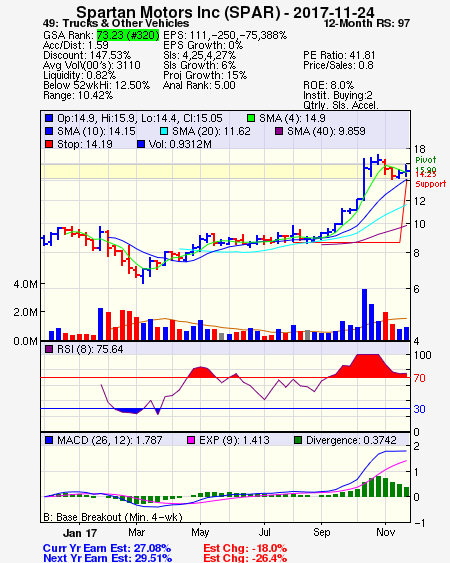The image size is (450, 563).
Task: Click the Avg Vol(00's): 3110 text
Action: 92,65
